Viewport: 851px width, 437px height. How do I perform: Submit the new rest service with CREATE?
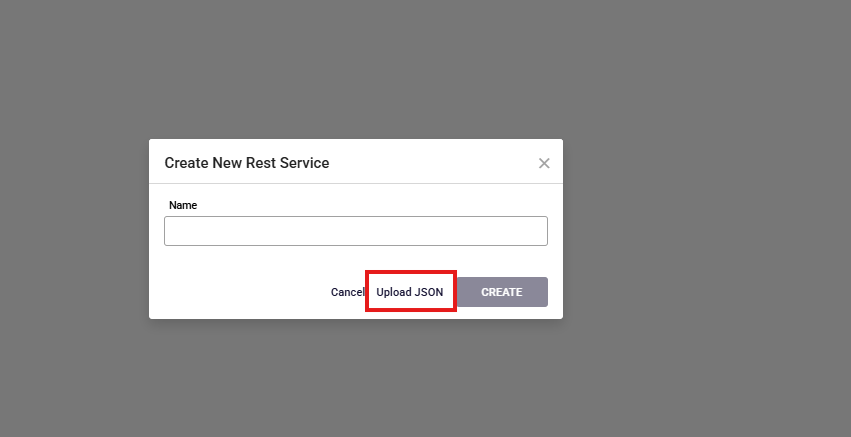[502, 292]
